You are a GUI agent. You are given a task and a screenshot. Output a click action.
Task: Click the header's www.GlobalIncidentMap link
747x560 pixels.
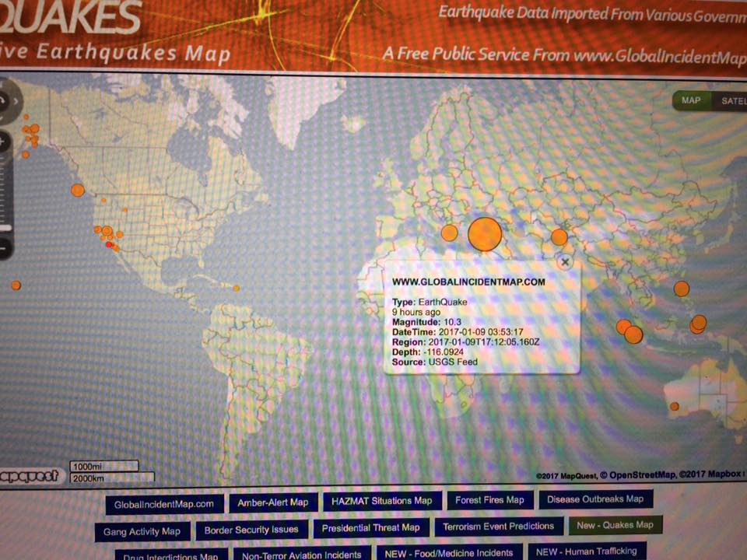click(x=660, y=57)
